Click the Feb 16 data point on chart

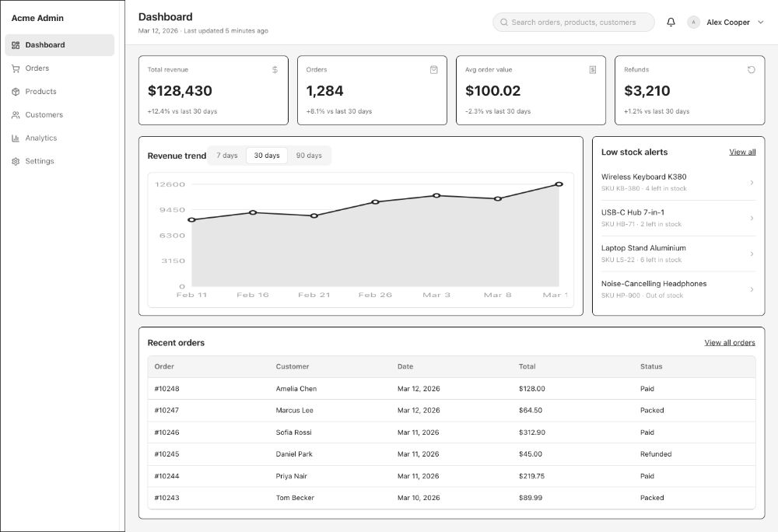click(253, 212)
